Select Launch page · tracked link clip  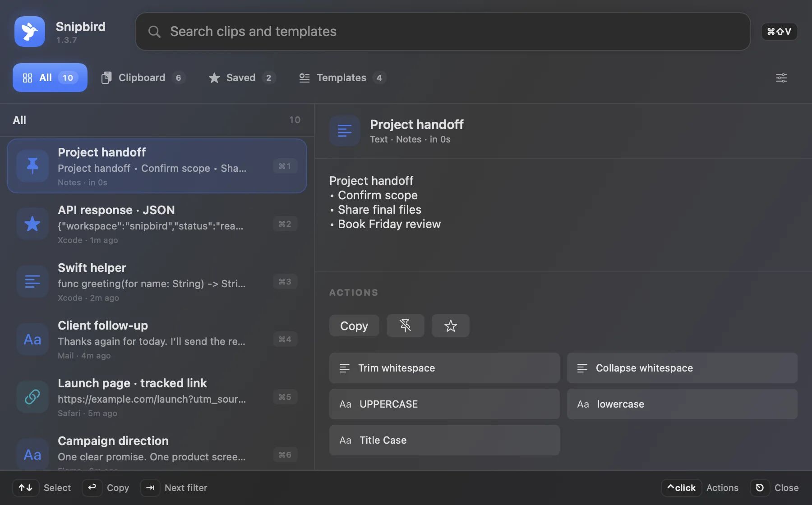point(157,397)
